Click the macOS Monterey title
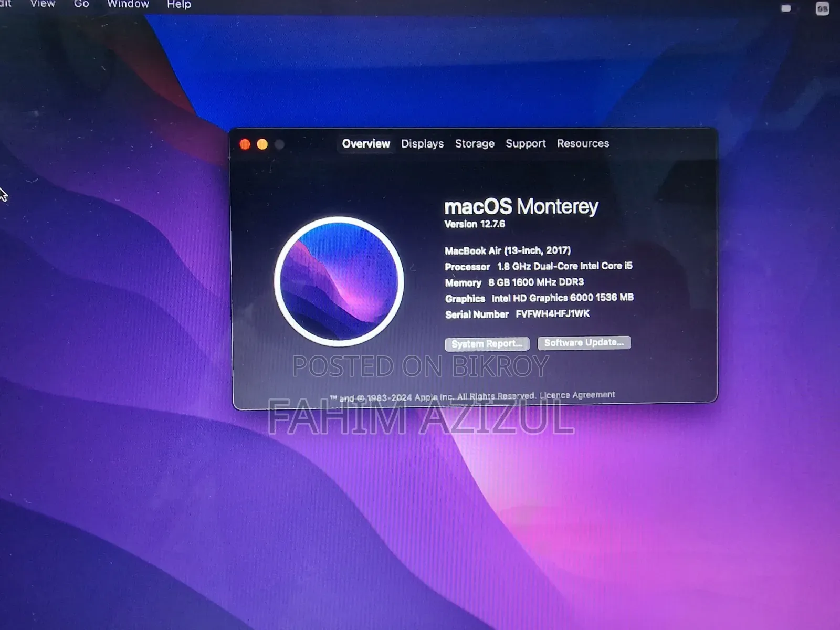 tap(521, 206)
